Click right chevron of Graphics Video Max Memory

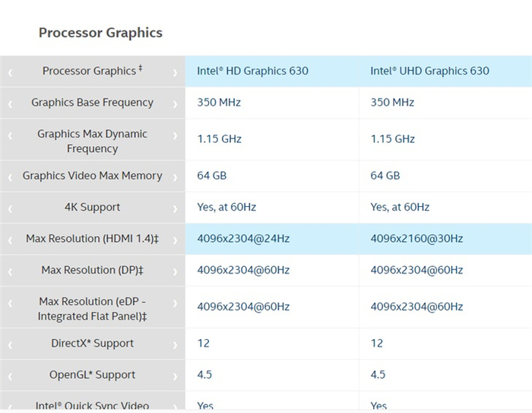(175, 176)
